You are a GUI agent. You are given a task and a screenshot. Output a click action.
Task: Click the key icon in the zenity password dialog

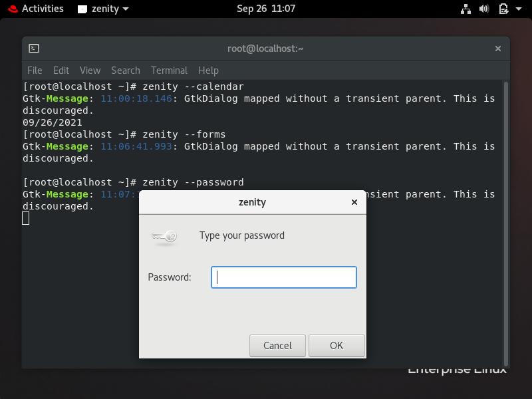tap(164, 235)
